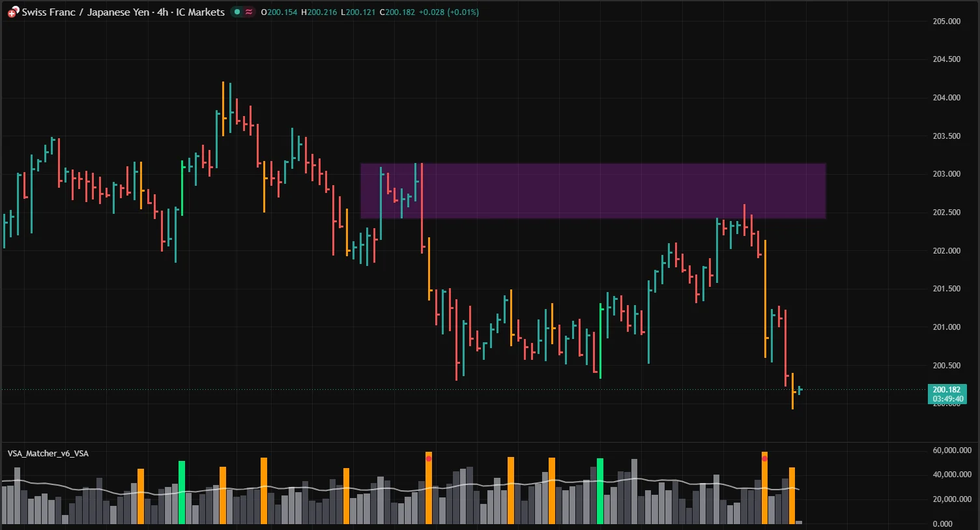Image resolution: width=980 pixels, height=530 pixels.
Task: Click the 60,000.000 volume scale label
Action: tap(952, 450)
